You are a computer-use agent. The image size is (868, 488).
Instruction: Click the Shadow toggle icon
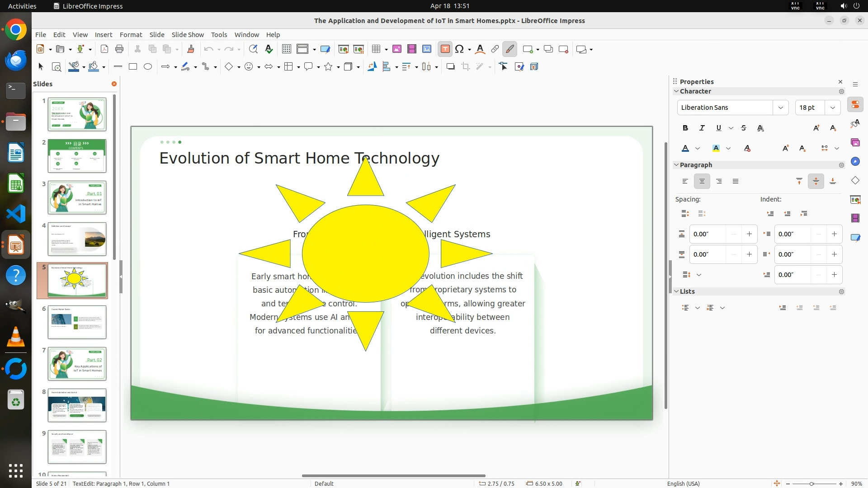tap(450, 67)
